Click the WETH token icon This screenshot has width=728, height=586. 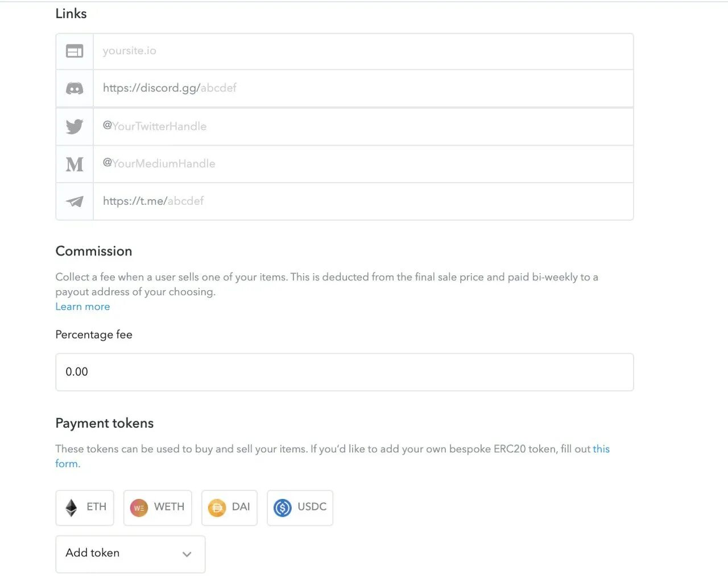click(x=139, y=507)
